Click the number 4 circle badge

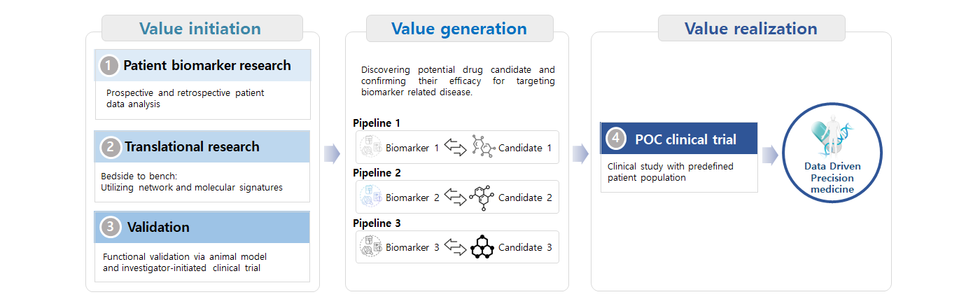click(x=615, y=139)
